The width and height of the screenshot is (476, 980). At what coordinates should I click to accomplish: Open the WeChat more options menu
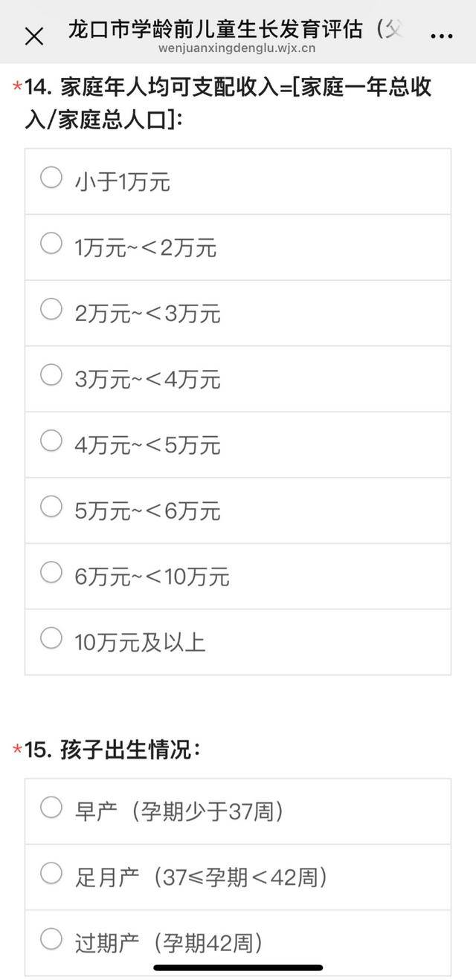pos(443,34)
